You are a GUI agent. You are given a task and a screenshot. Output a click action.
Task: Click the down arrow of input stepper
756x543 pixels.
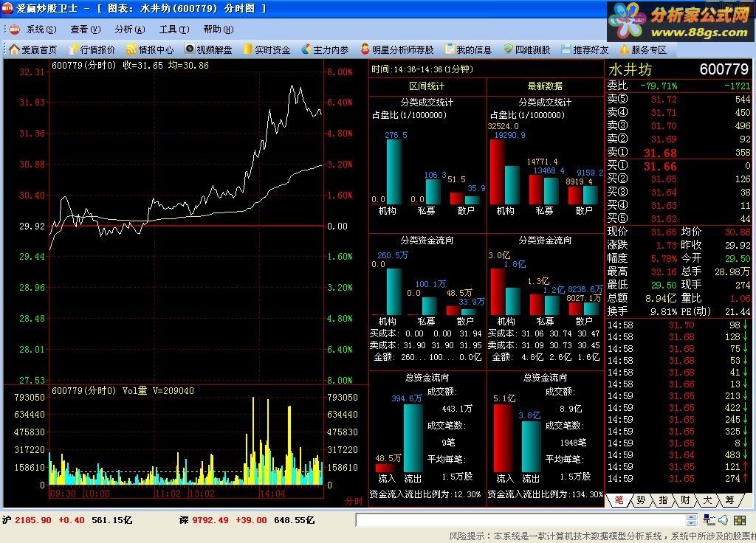tap(692, 523)
